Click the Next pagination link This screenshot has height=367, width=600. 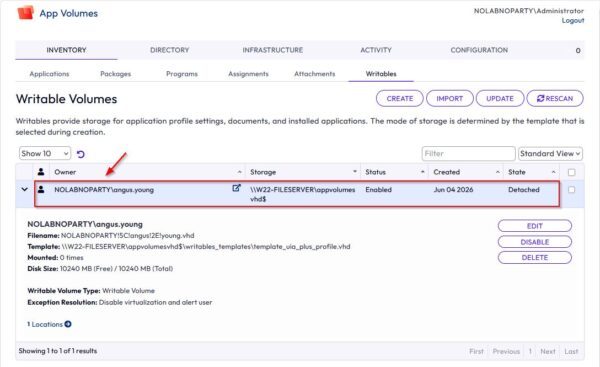point(548,351)
